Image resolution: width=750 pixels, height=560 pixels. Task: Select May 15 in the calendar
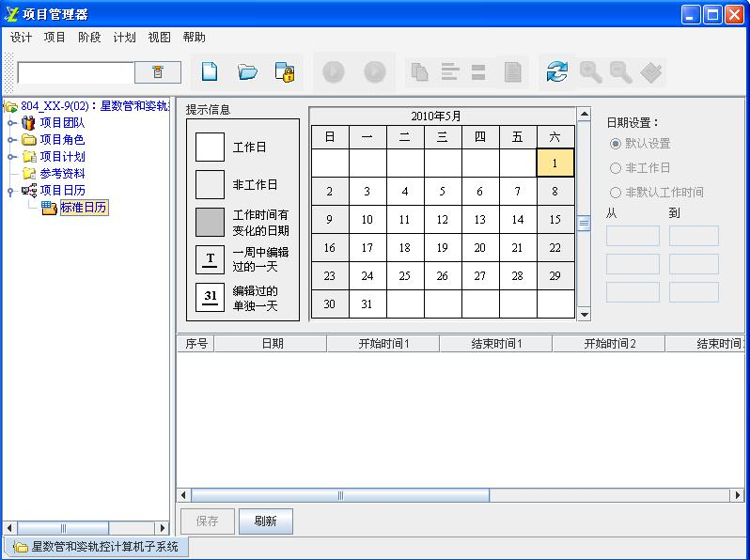(x=555, y=220)
